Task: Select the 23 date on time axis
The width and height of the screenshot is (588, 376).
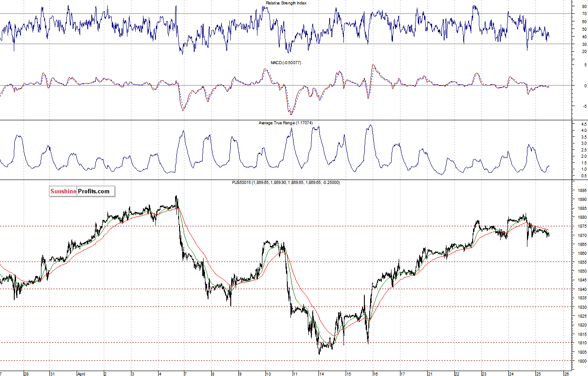Action: coord(484,374)
